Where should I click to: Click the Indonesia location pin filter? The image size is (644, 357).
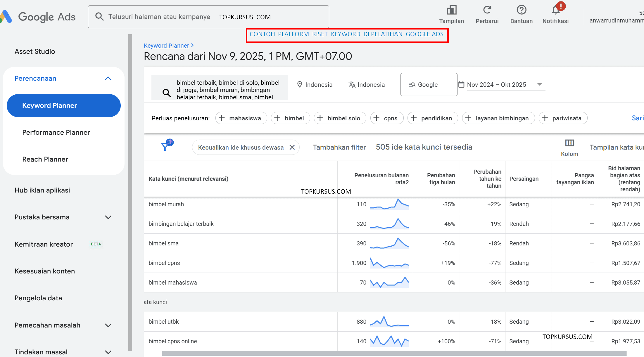315,85
